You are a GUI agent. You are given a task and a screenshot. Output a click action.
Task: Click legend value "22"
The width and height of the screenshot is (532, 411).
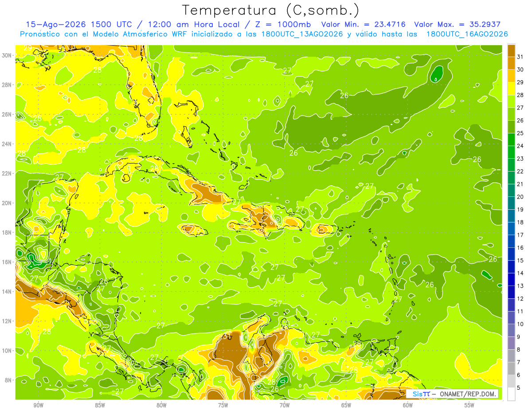pos(520,171)
